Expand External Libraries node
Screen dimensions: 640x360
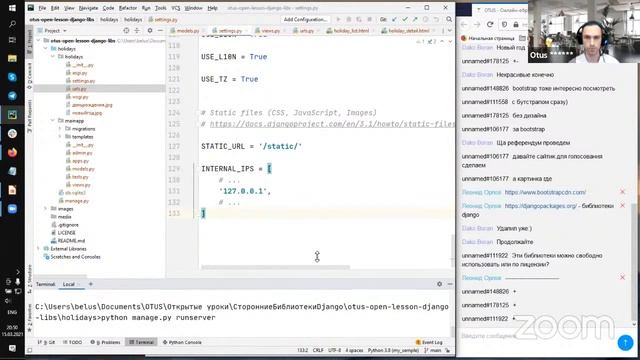click(39, 249)
